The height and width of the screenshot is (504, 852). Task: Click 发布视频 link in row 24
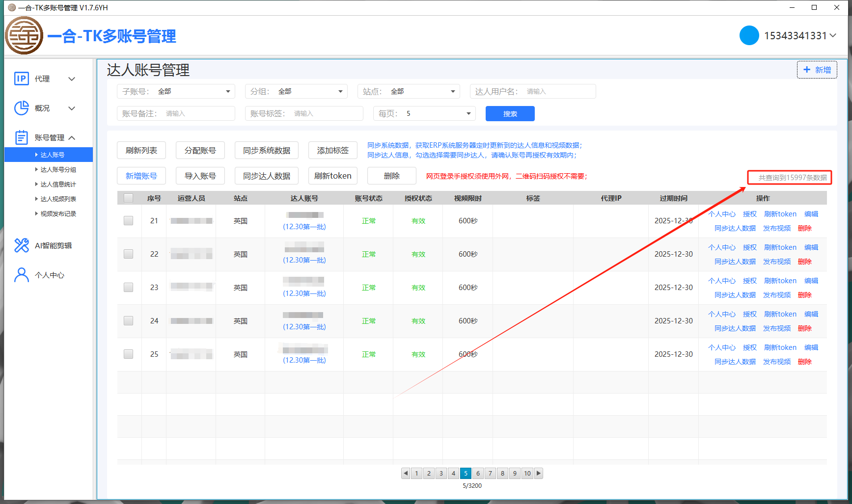coord(777,328)
